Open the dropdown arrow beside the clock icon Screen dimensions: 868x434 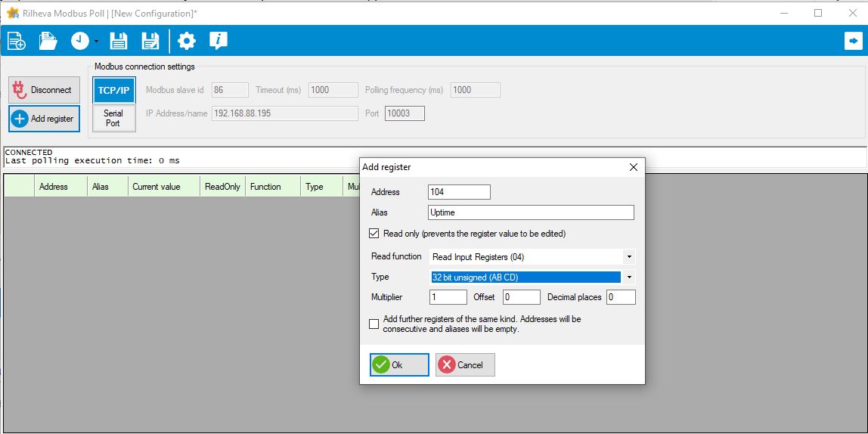pos(96,42)
